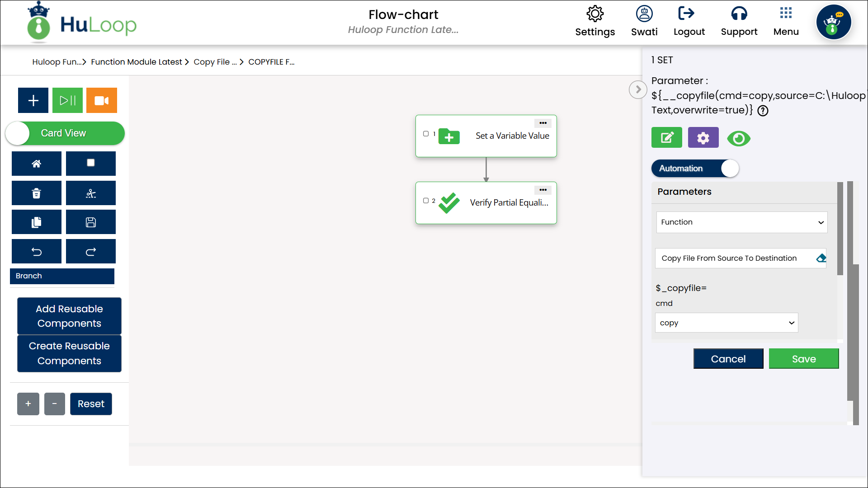Click the green edit pencil icon
Viewport: 868px width, 488px height.
(666, 138)
